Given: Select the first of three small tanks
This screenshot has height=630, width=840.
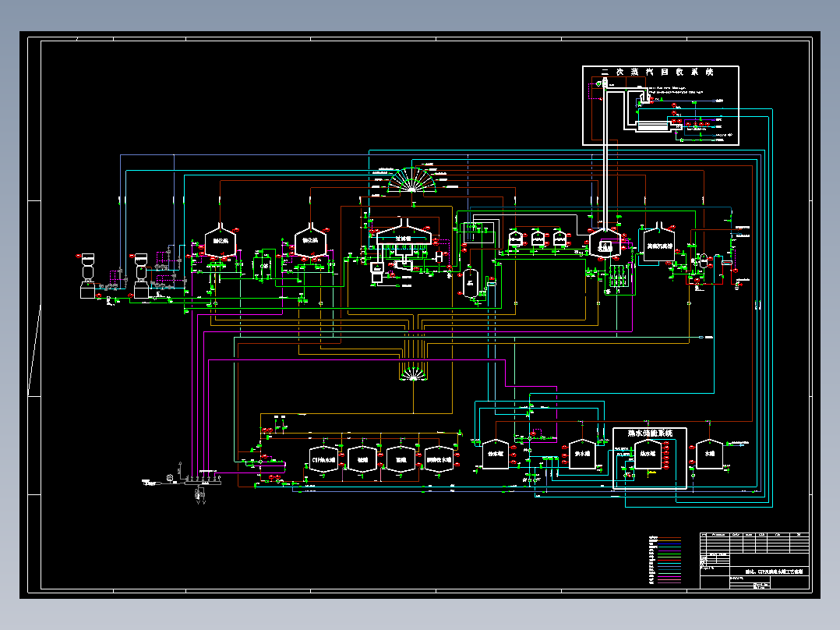Looking at the screenshot, I should tap(515, 238).
